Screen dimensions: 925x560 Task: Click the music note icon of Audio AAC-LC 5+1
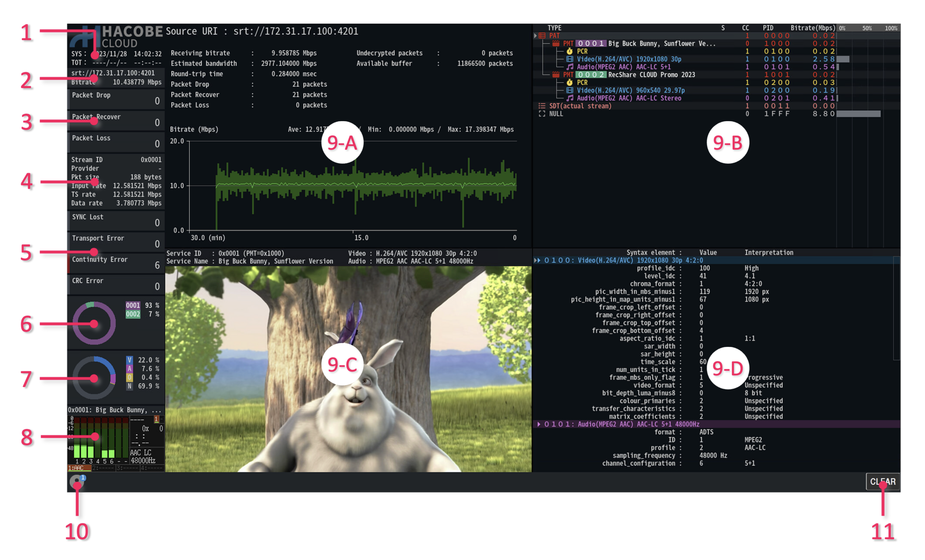pyautogui.click(x=570, y=67)
